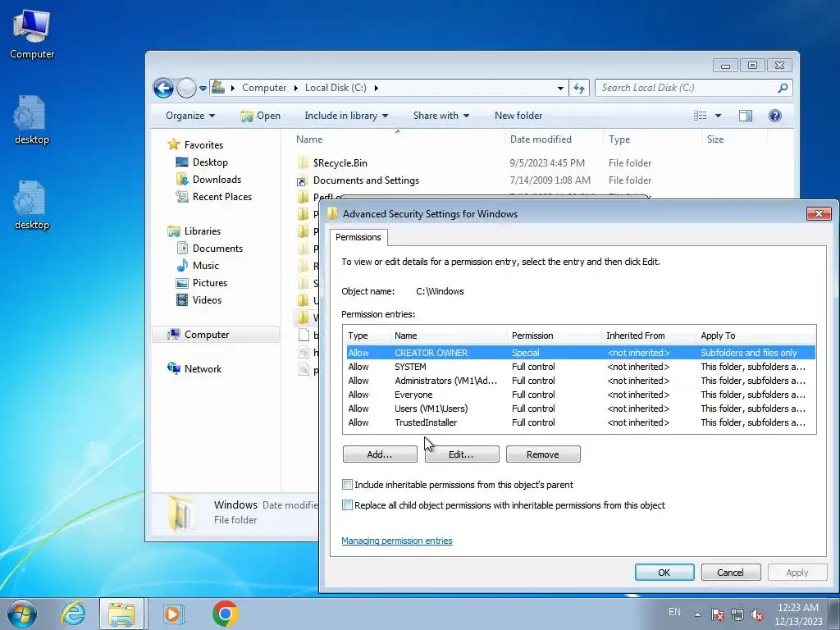This screenshot has width=840, height=630.
Task: Launch Google Chrome from the taskbar
Action: (x=225, y=614)
